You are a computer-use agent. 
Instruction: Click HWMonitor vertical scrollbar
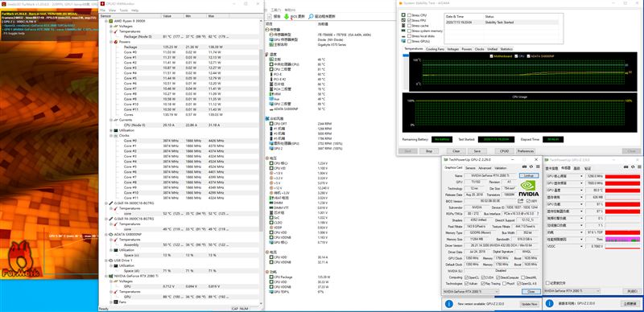coord(261,140)
